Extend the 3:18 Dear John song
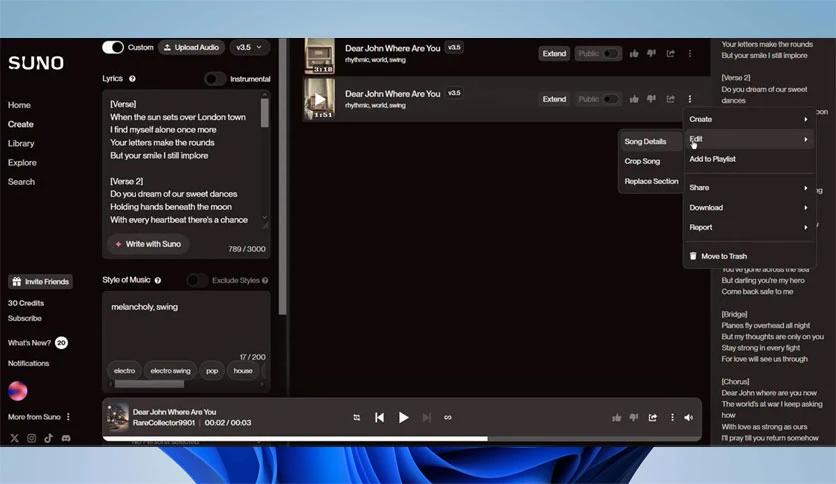Viewport: 836px width, 484px height. (554, 53)
